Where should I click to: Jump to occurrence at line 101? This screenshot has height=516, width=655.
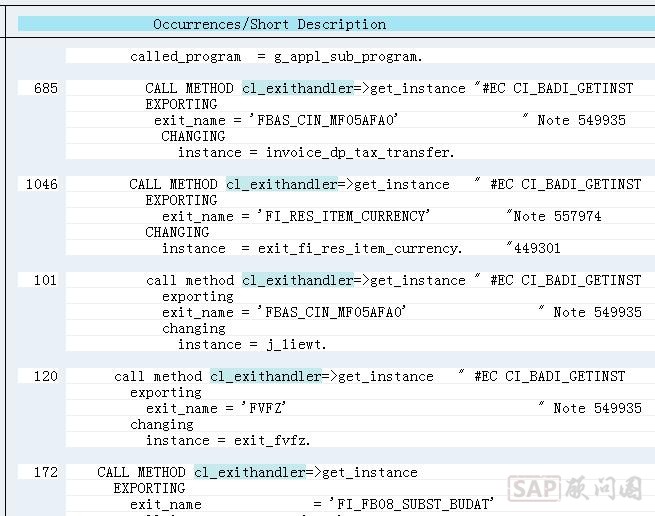pyautogui.click(x=45, y=281)
